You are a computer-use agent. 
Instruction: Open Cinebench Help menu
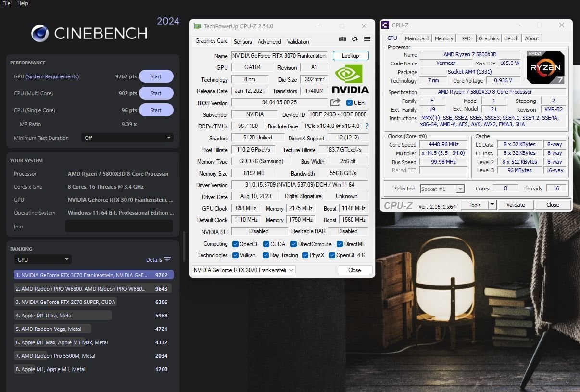coord(23,3)
